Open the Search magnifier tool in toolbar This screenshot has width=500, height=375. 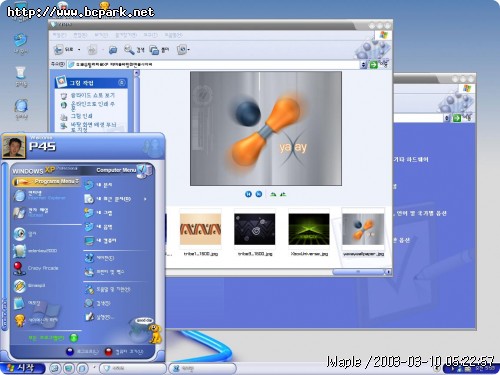[129, 50]
